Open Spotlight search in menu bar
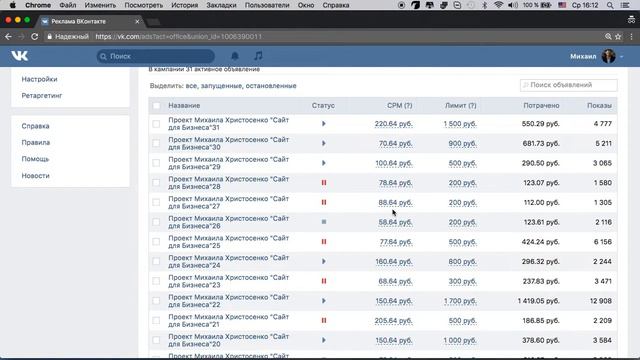The image size is (640, 360). pyautogui.click(x=610, y=5)
